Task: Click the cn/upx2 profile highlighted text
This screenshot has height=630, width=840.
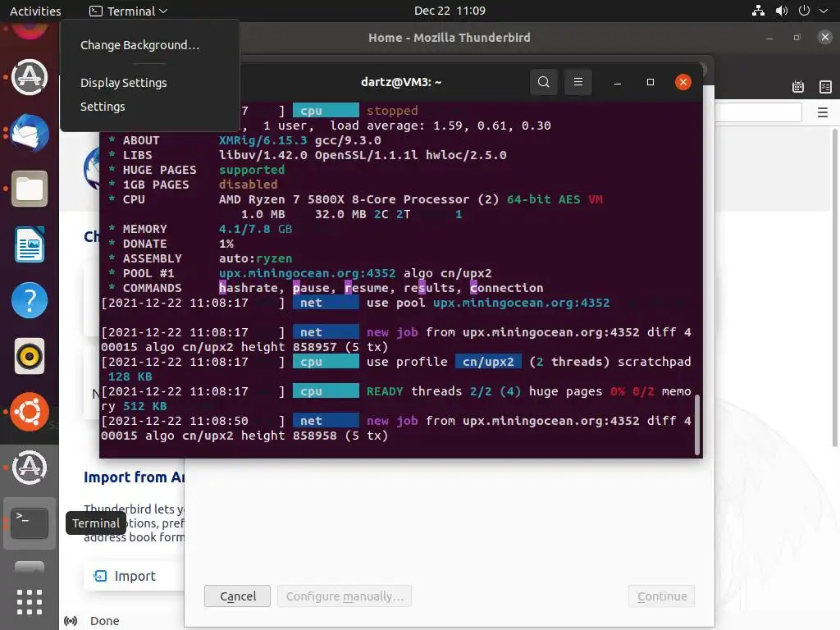Action: point(488,362)
